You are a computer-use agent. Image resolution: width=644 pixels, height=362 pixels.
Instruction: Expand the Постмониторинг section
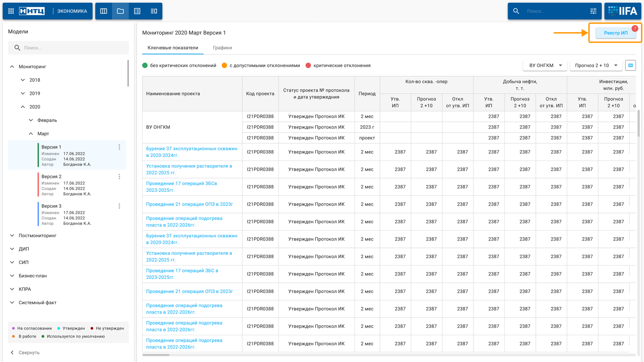(x=12, y=236)
